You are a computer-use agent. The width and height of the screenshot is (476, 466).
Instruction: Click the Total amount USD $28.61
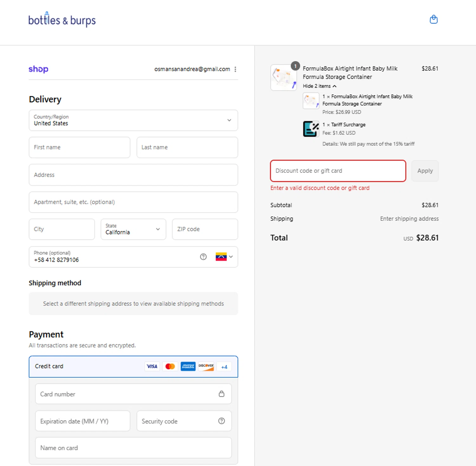click(x=421, y=238)
